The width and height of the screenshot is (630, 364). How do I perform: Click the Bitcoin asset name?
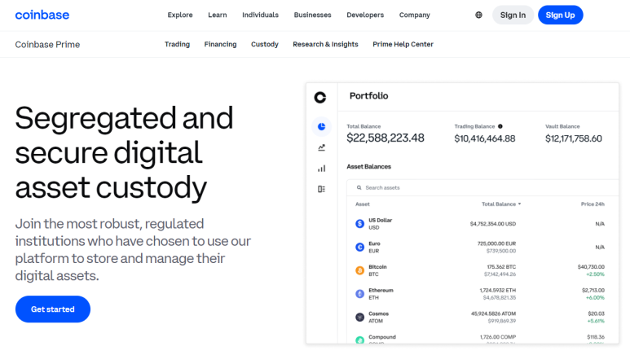pos(377,266)
